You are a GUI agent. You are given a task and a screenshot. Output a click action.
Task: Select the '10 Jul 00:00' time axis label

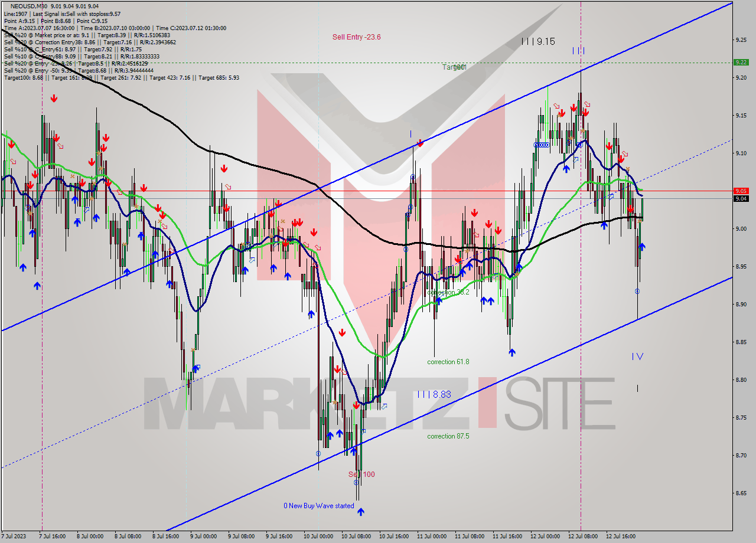[318, 537]
